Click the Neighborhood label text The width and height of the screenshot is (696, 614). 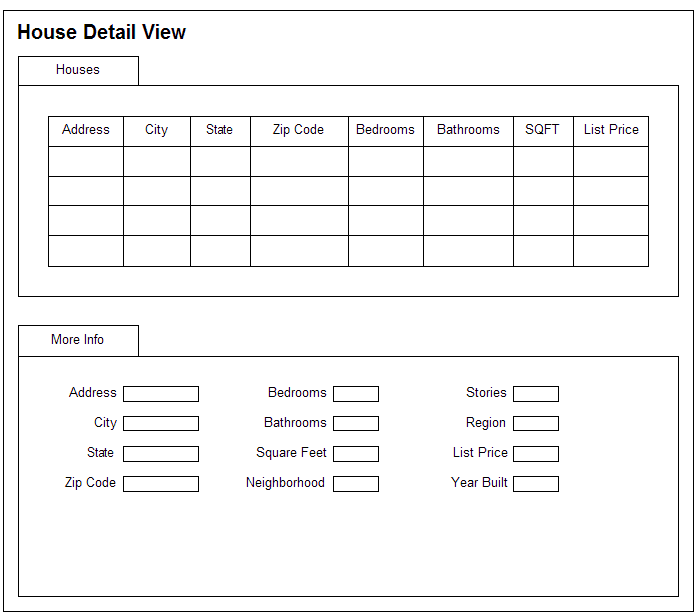point(285,483)
